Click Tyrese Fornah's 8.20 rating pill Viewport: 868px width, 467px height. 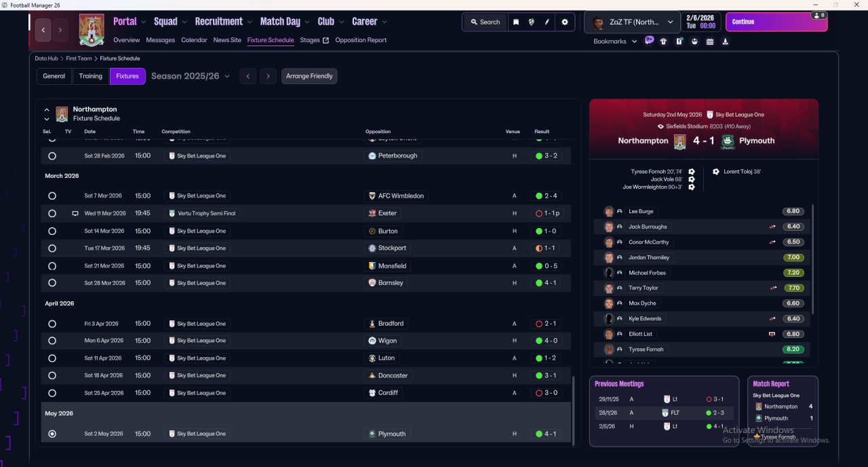click(792, 350)
